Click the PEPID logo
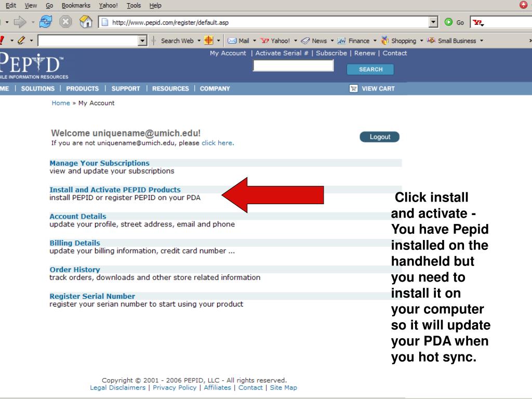 (x=33, y=65)
